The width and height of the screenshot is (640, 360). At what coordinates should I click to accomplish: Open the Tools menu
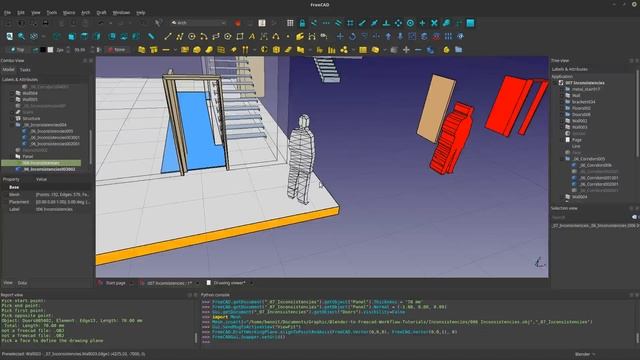pos(52,13)
